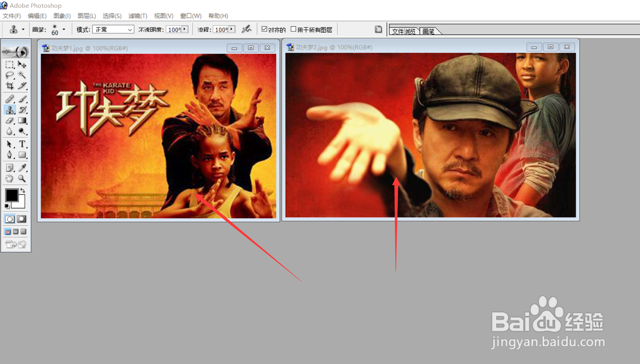
Task: Toggle the airbrush option in options bar
Action: [x=246, y=29]
